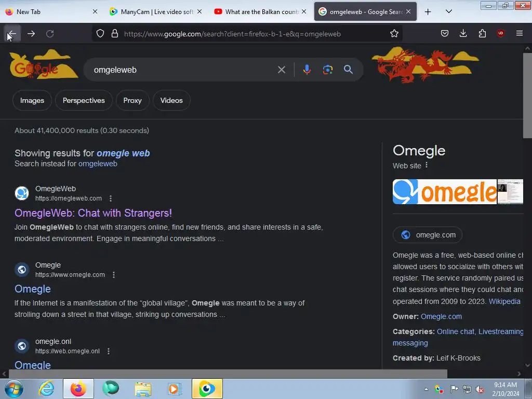The height and width of the screenshot is (399, 532).
Task: Open the Omegle omegle.com result title
Action: (33, 289)
